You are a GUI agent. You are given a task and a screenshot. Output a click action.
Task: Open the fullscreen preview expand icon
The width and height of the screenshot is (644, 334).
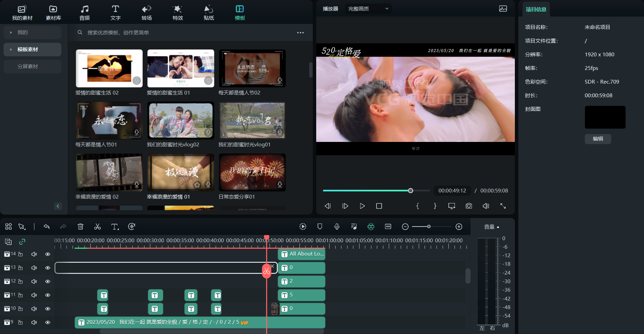[x=503, y=206]
